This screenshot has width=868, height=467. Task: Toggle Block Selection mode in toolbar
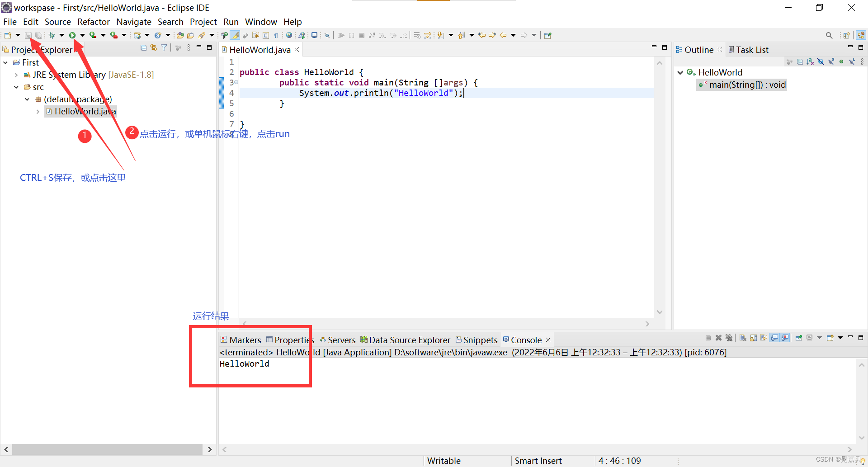[266, 35]
